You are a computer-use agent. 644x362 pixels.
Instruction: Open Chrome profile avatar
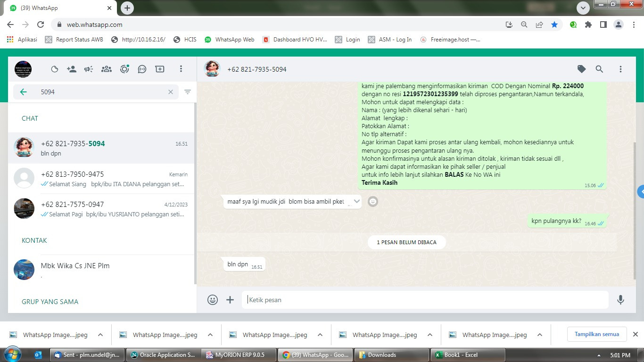(x=619, y=25)
